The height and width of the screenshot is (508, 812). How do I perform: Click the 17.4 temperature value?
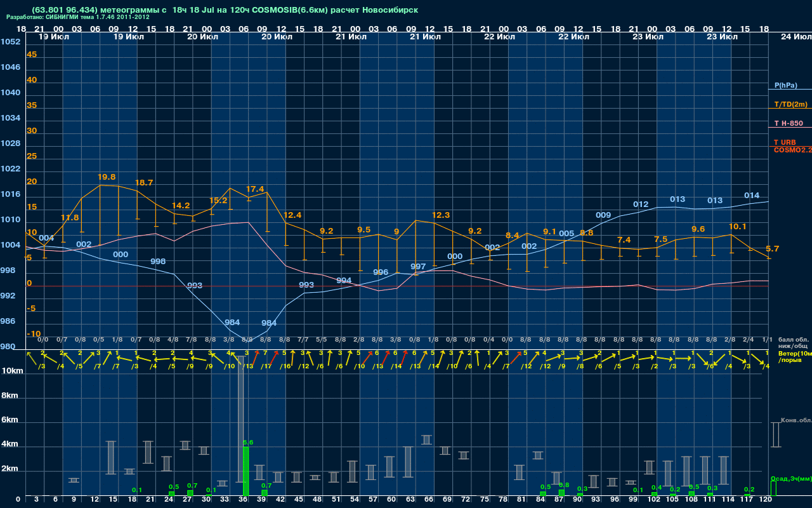[x=255, y=189]
